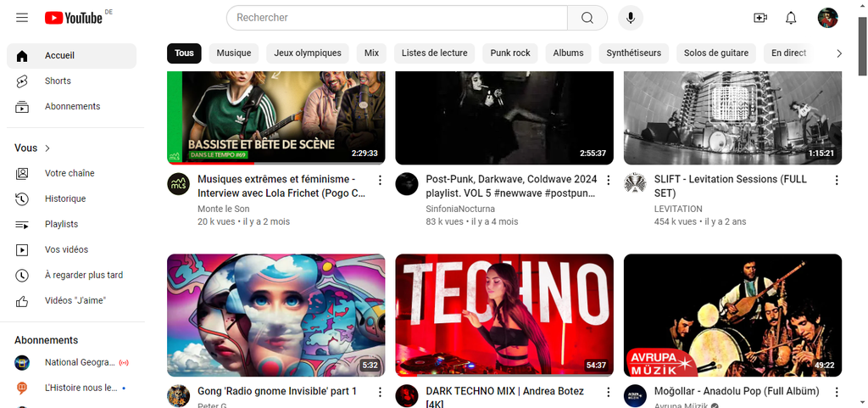
Task: Click the Abonnements section heading
Action: coord(46,340)
